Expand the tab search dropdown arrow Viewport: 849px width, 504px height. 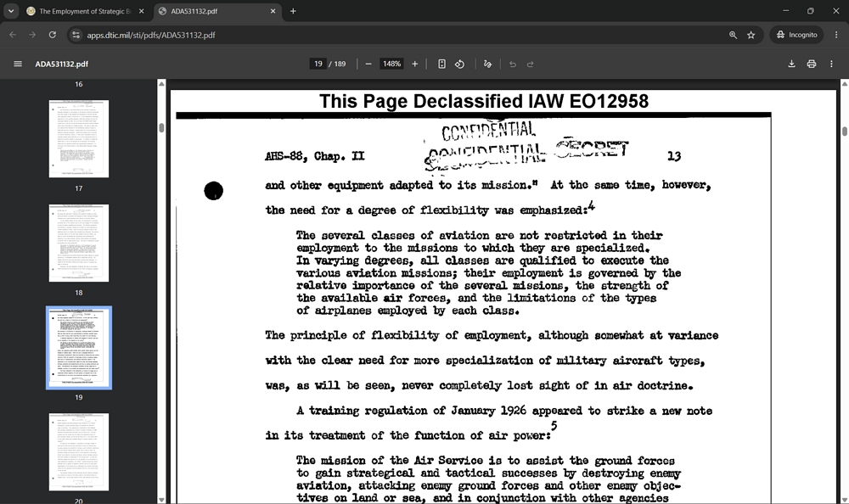click(11, 11)
